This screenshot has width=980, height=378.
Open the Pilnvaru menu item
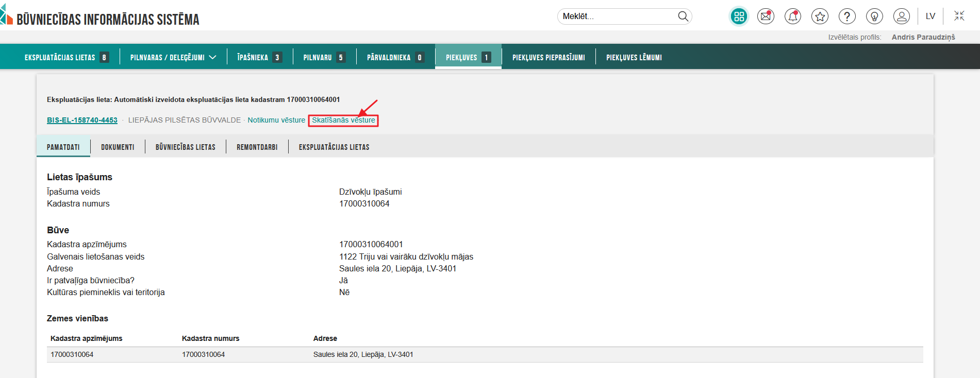324,57
